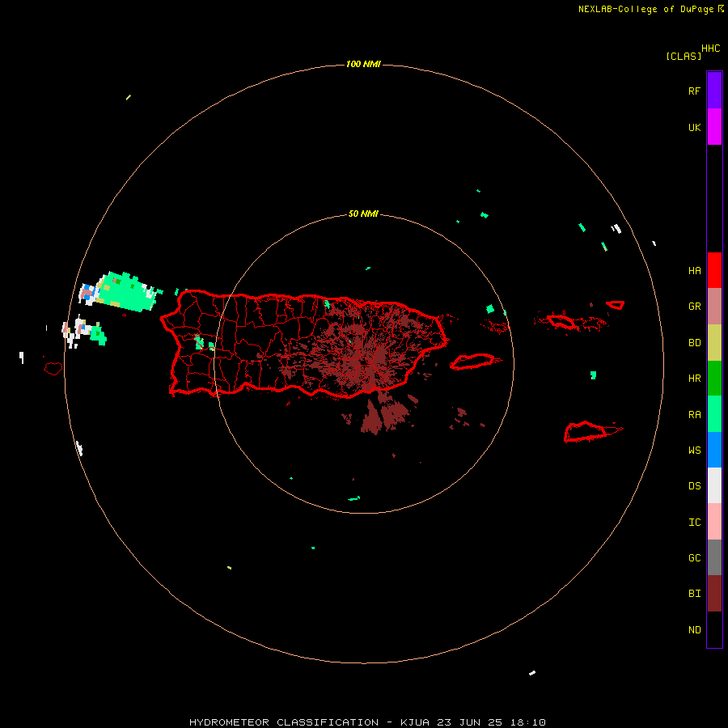The width and height of the screenshot is (728, 728).
Task: Click the [CLAS] units label
Action: click(x=684, y=56)
